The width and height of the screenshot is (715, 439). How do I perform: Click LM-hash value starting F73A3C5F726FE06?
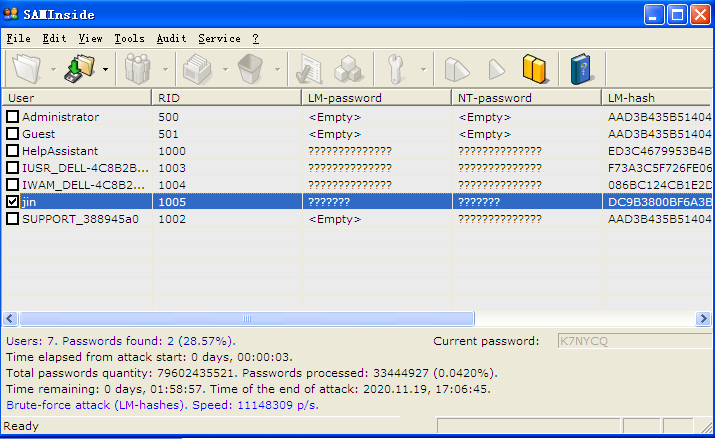click(x=659, y=168)
